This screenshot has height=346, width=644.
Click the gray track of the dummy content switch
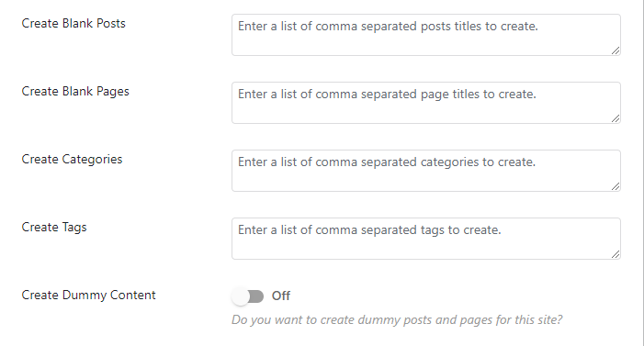coord(257,296)
